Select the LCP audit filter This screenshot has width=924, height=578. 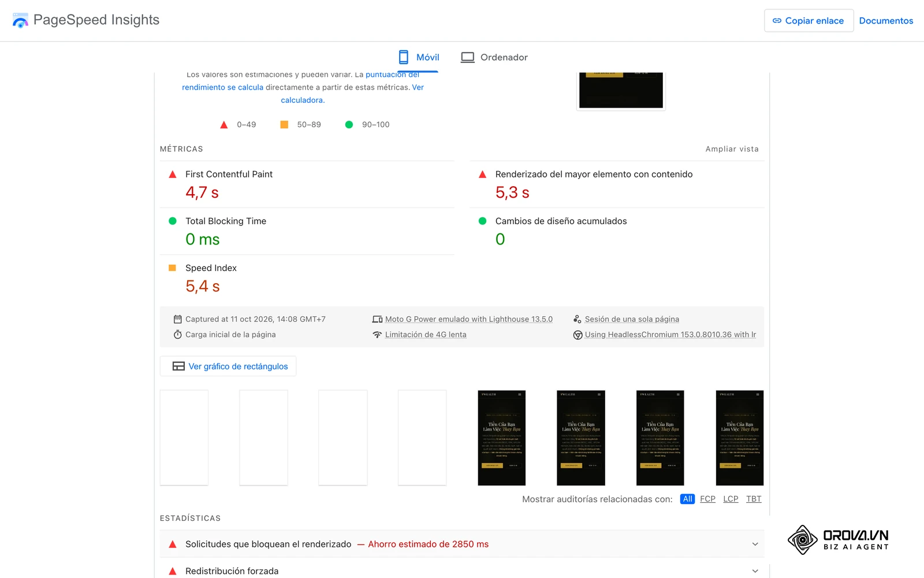pyautogui.click(x=731, y=499)
